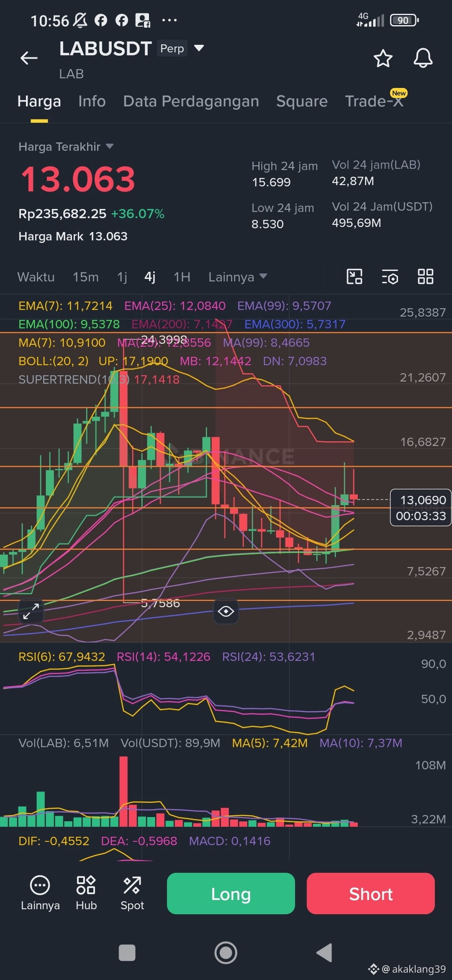
Task: Tap the akaklang39 watermark handle
Action: (x=413, y=969)
